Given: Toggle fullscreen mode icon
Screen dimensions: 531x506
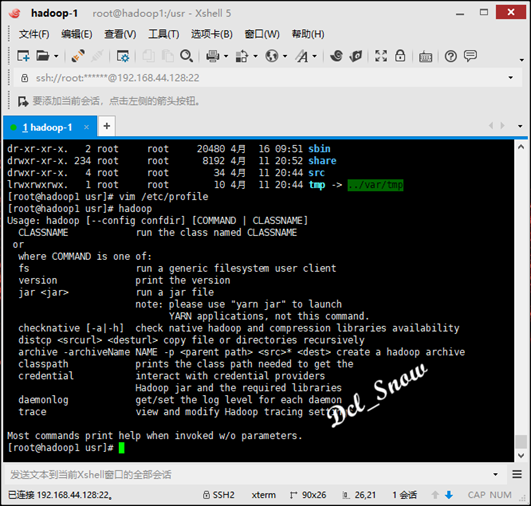Looking at the screenshot, I should (381, 56).
